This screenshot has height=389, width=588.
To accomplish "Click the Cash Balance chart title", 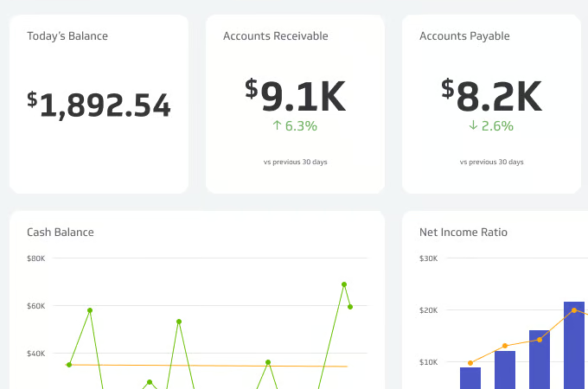I will pos(61,233).
